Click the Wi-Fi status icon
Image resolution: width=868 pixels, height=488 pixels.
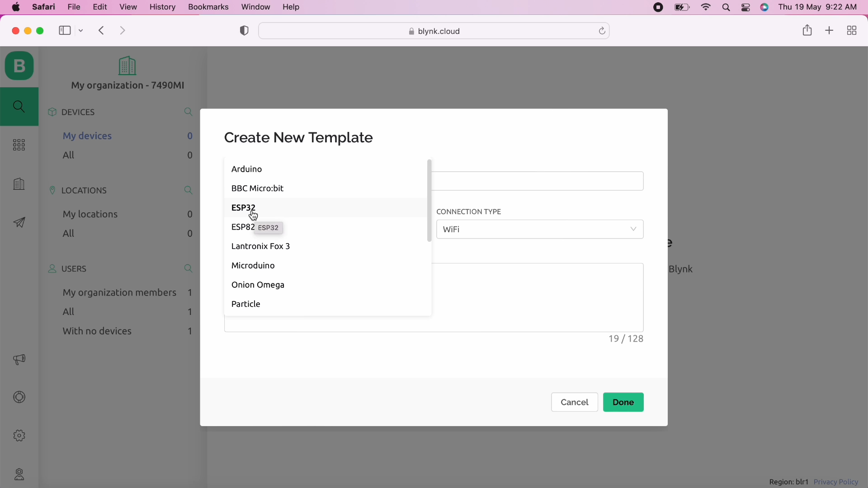coord(706,8)
